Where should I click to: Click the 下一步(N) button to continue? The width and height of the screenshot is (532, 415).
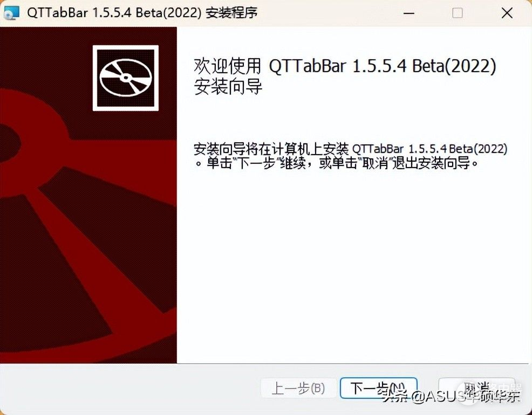pyautogui.click(x=378, y=388)
